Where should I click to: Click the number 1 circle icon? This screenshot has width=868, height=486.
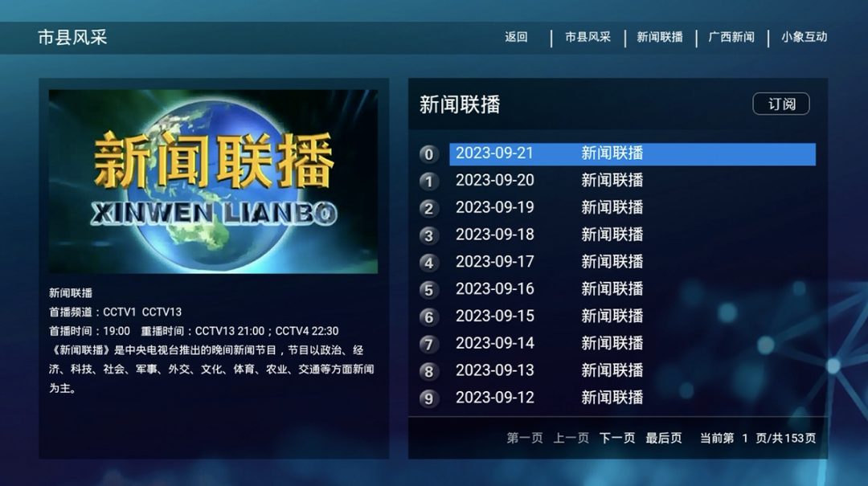[x=429, y=182]
